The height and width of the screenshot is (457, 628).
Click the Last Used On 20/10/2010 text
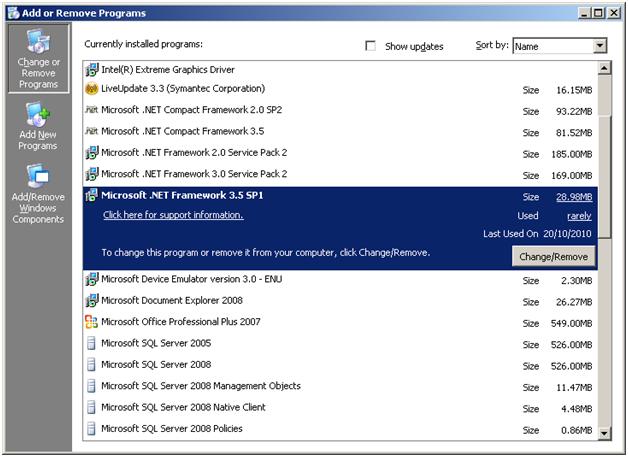pyautogui.click(x=537, y=234)
